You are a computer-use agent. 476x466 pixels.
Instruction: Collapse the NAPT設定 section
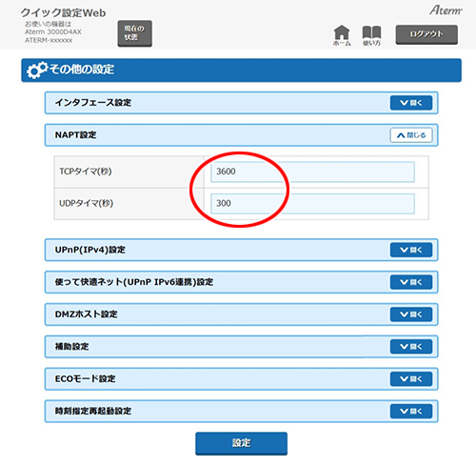click(x=411, y=135)
